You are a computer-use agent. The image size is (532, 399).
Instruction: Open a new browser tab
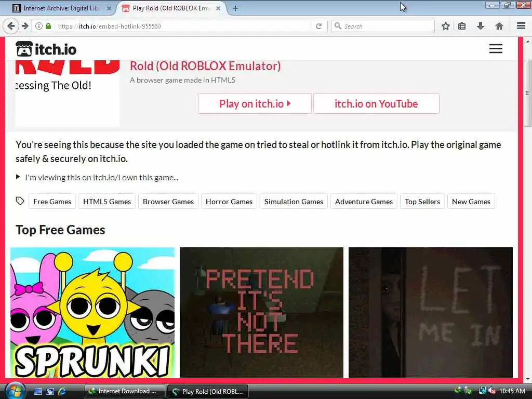click(235, 8)
